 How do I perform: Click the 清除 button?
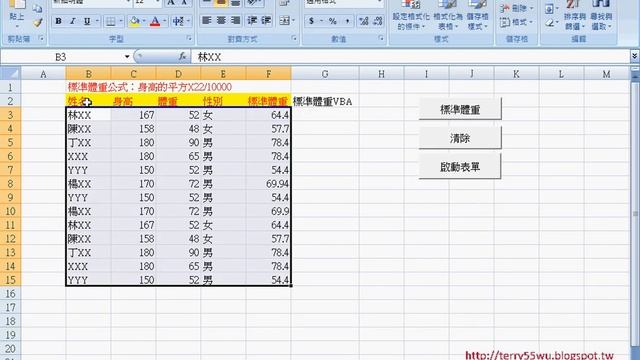[x=460, y=138]
